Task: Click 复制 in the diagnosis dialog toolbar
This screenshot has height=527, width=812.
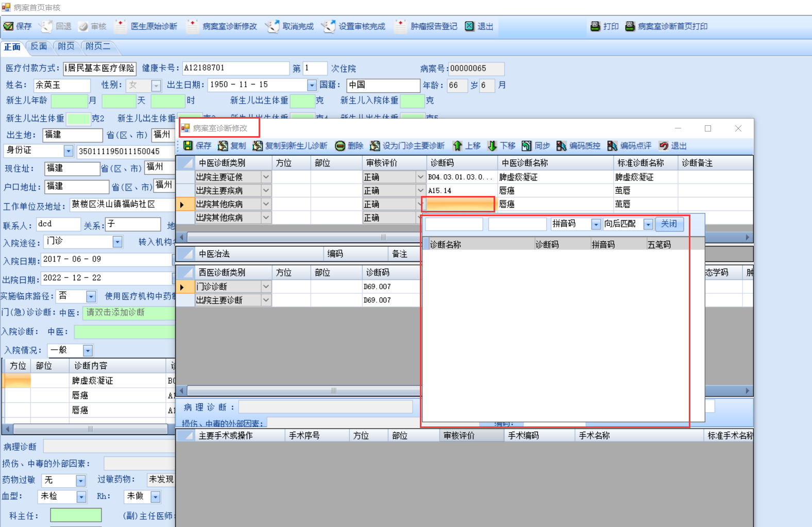Action: click(x=232, y=146)
